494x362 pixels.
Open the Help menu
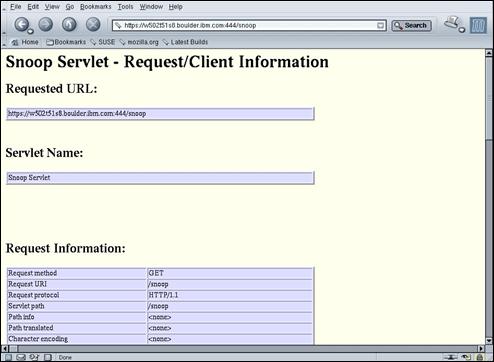point(175,7)
